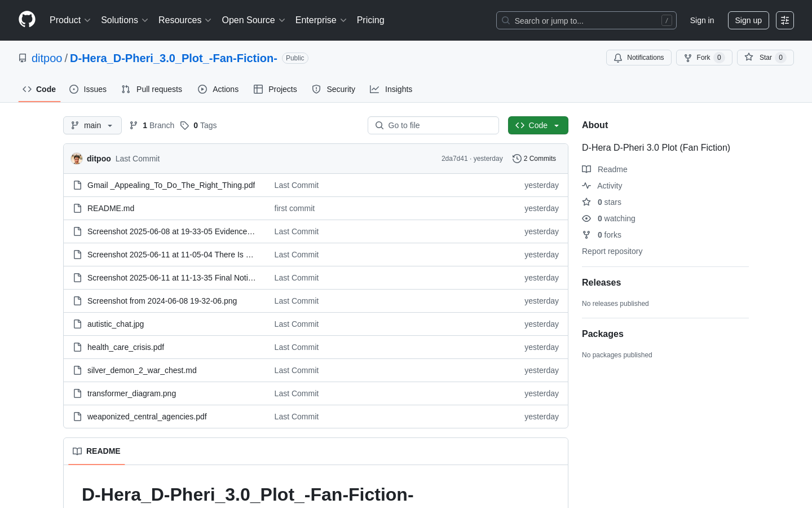View the 1 Branch list
The width and height of the screenshot is (812, 508).
[152, 125]
